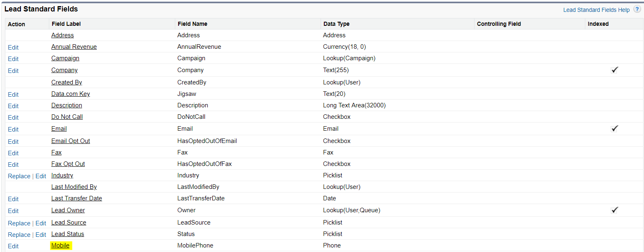The image size is (644, 252).
Task: Click Replace for the Industry picklist
Action: pyautogui.click(x=19, y=176)
